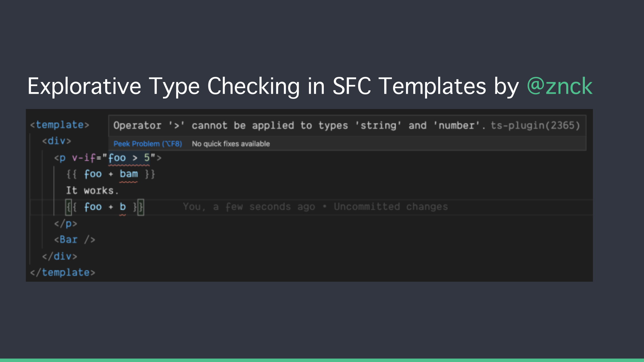Click the Peek Problem link
This screenshot has width=644, height=362.
(148, 144)
